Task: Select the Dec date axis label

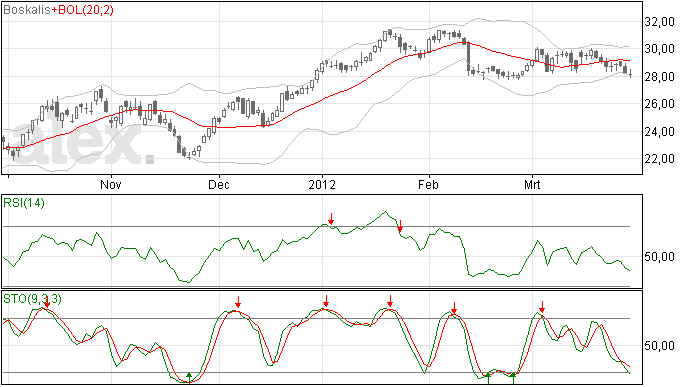Action: click(219, 184)
